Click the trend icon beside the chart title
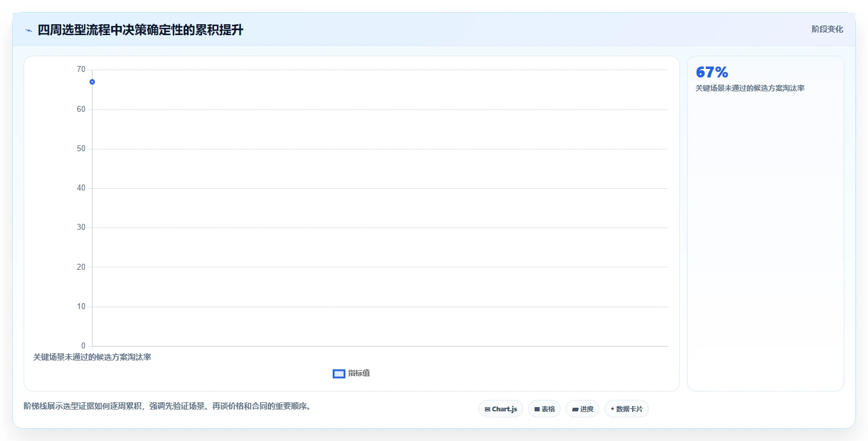 (x=28, y=30)
